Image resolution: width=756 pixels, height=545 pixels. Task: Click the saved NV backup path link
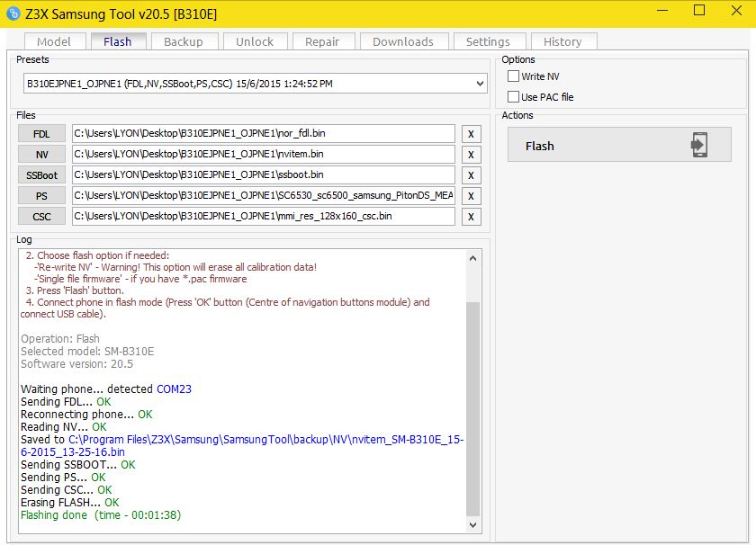tap(241, 446)
